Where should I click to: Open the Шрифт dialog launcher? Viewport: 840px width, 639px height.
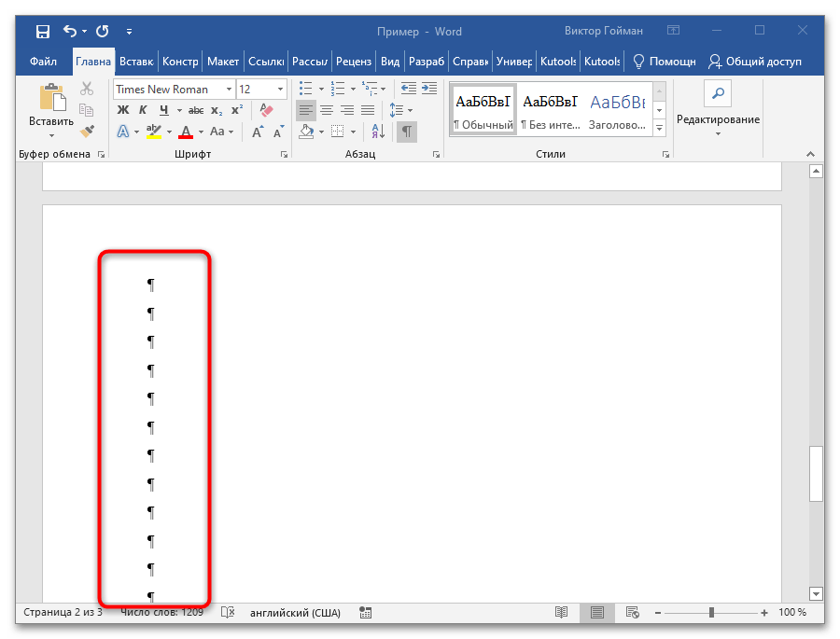(284, 155)
